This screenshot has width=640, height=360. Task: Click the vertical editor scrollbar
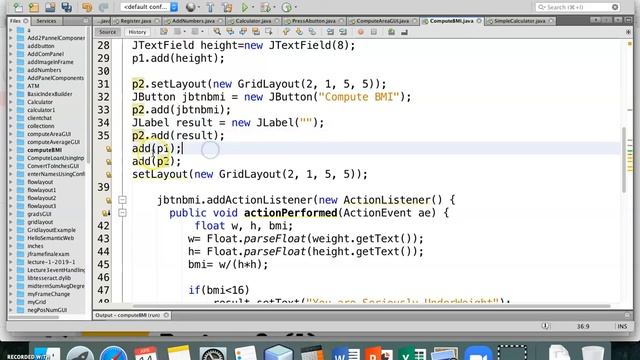point(624,159)
